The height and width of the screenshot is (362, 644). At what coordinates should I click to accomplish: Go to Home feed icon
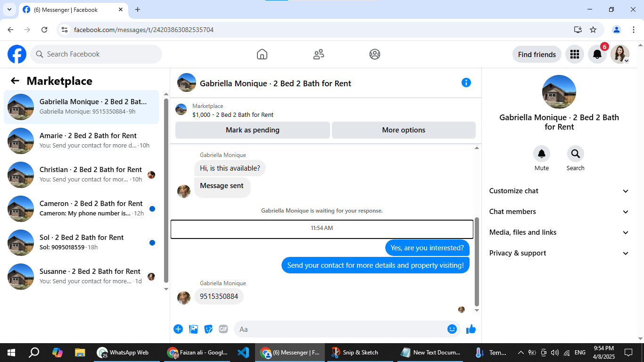click(x=262, y=54)
